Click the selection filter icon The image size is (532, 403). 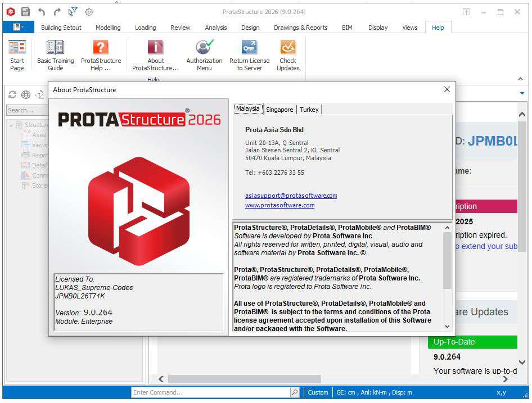[73, 12]
